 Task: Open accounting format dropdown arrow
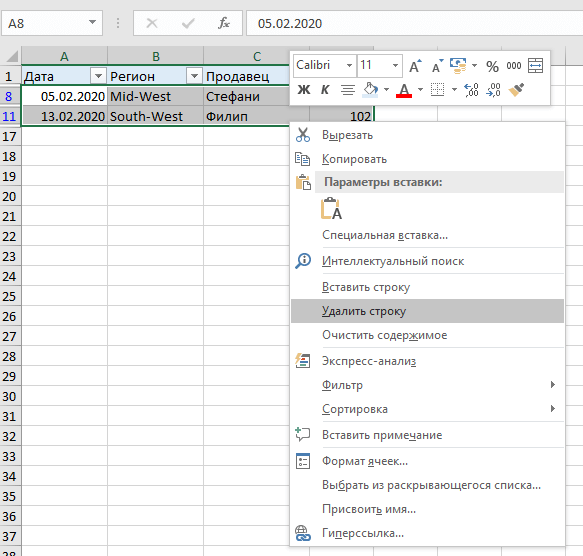point(474,66)
